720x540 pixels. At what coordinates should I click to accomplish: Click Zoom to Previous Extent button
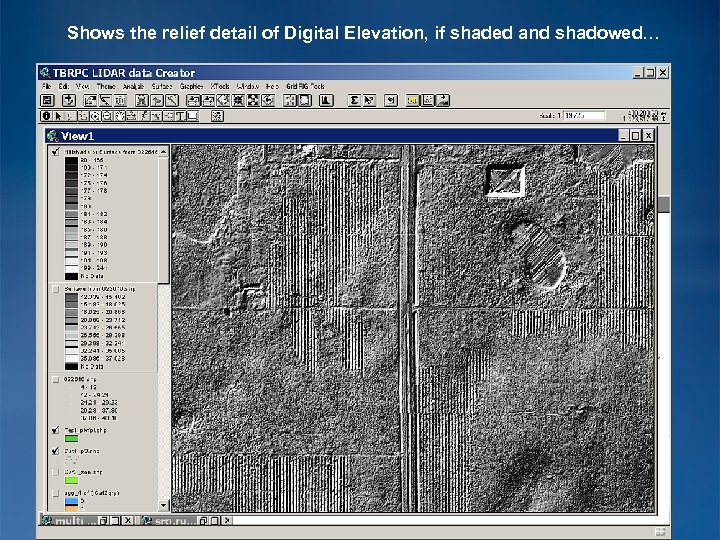268,100
